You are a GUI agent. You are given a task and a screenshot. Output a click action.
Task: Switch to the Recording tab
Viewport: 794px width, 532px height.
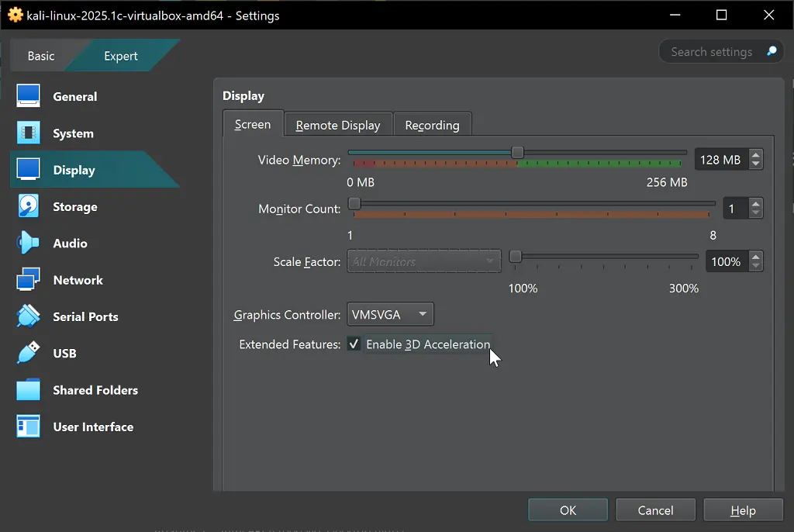coord(432,125)
